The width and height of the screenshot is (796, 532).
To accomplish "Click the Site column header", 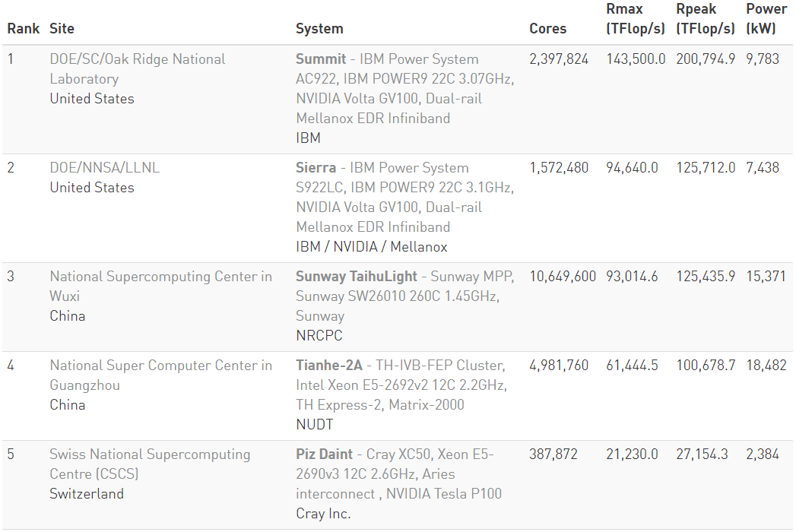I will pos(62,28).
